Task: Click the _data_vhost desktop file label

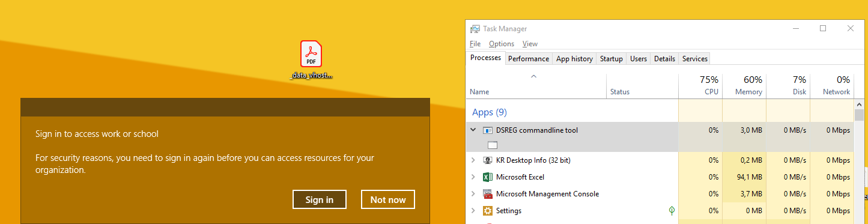Action: pyautogui.click(x=311, y=76)
